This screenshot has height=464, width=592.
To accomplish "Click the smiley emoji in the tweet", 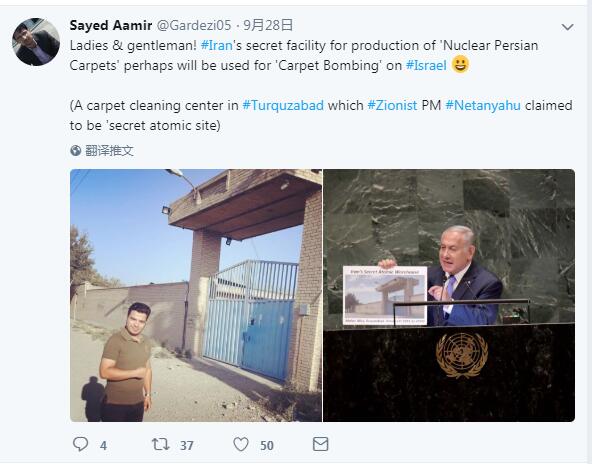I will coord(460,64).
